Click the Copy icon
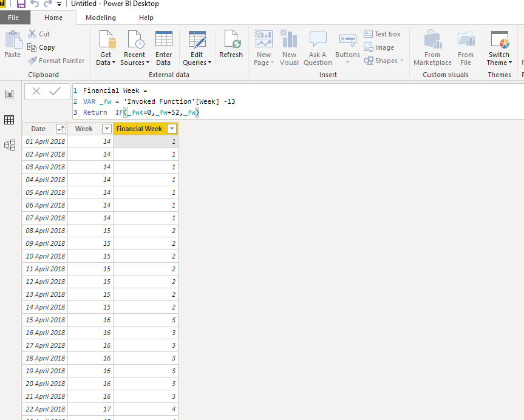Viewport: 524px width, 420px height. [x=32, y=47]
